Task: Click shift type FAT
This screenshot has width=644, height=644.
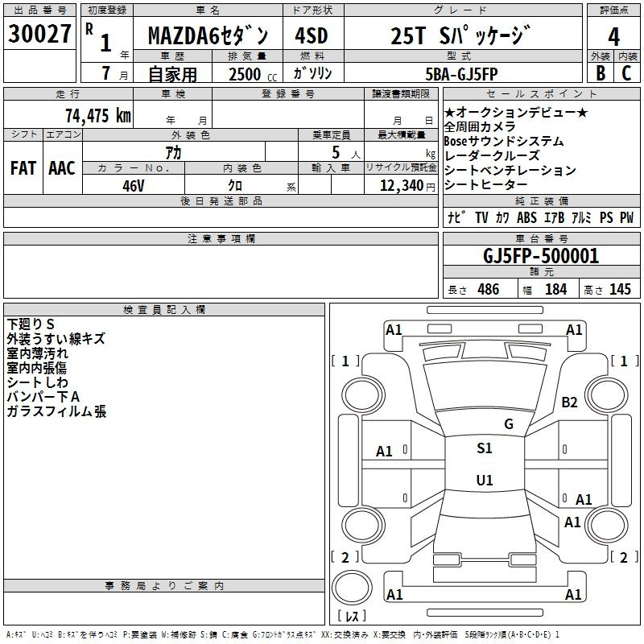Action: coord(23,168)
